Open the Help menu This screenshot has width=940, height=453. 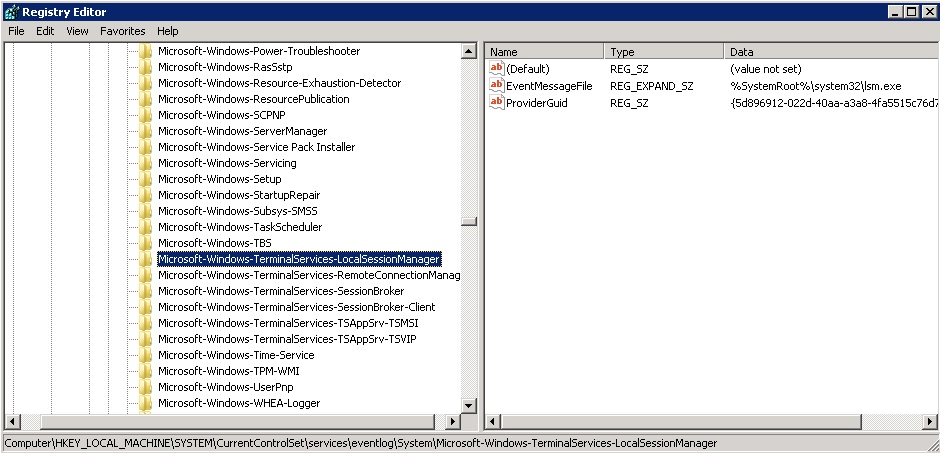click(168, 31)
